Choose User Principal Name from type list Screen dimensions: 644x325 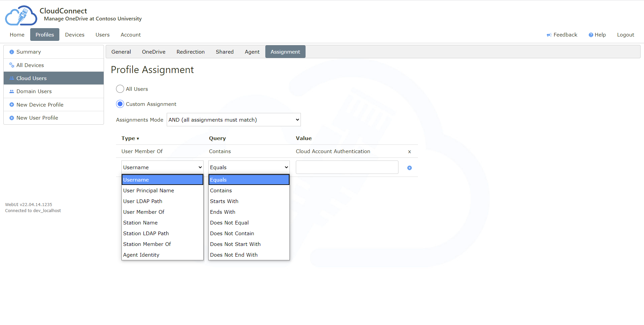click(x=149, y=190)
